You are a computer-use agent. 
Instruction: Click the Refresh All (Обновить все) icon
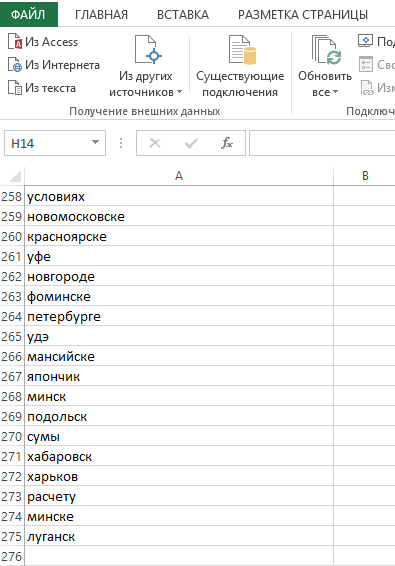pos(326,50)
